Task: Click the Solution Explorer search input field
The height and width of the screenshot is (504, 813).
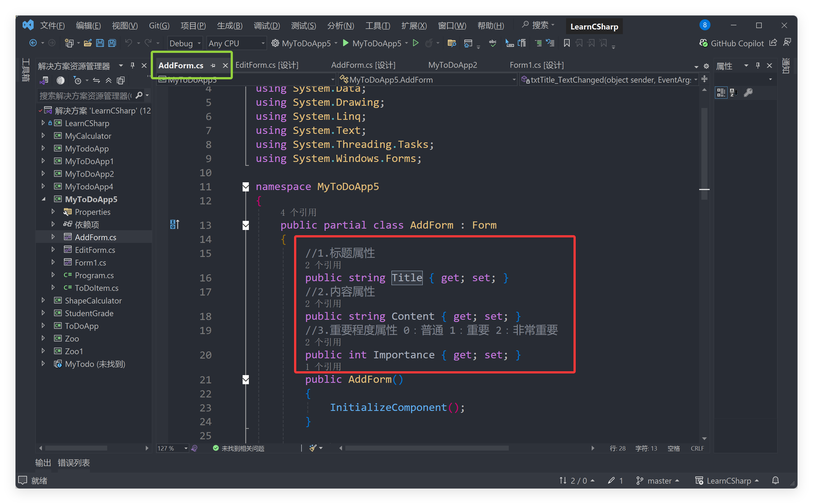Action: (86, 96)
